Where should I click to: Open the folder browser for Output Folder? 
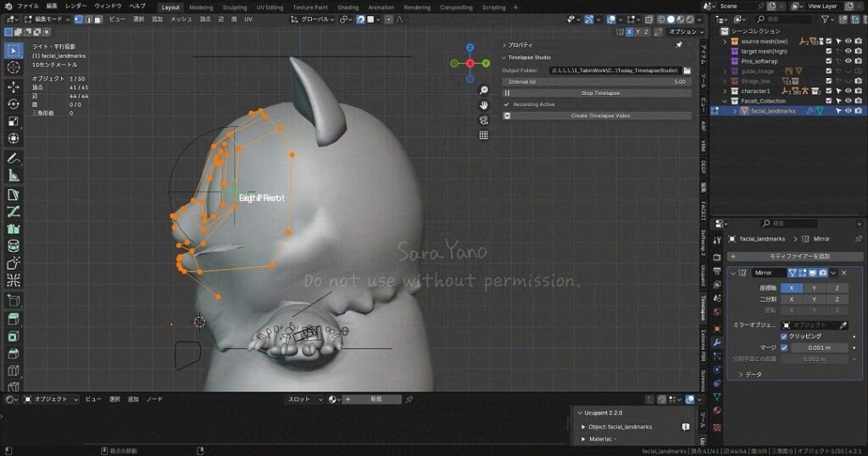(687, 70)
